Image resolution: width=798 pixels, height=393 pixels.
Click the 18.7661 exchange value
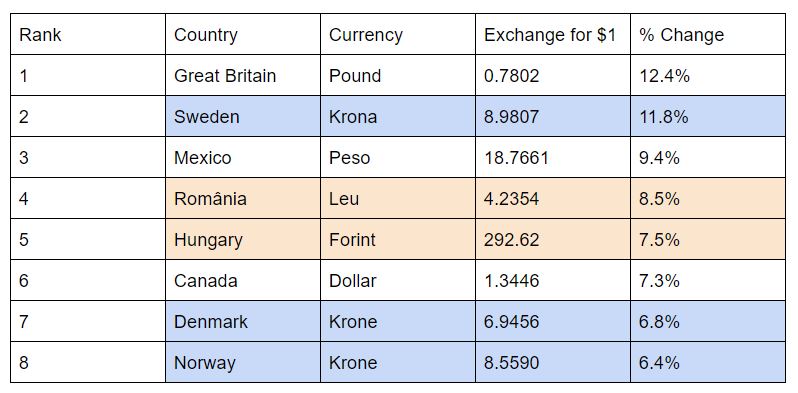point(553,157)
